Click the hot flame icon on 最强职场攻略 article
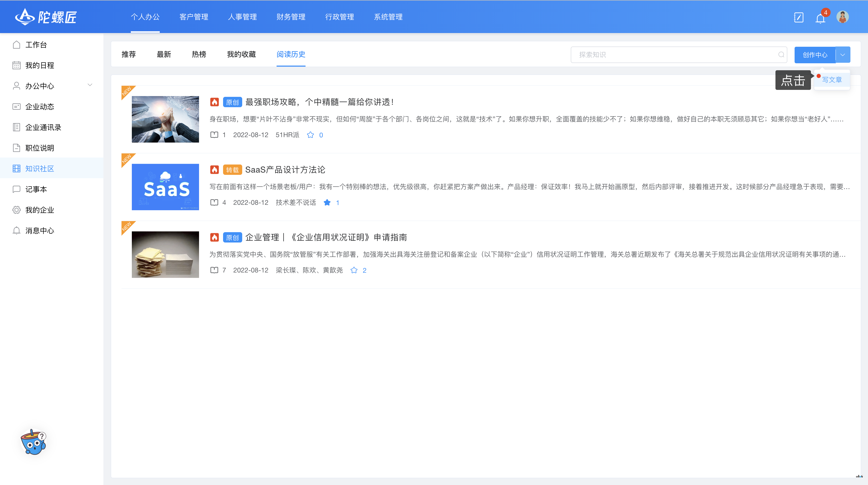 click(214, 102)
